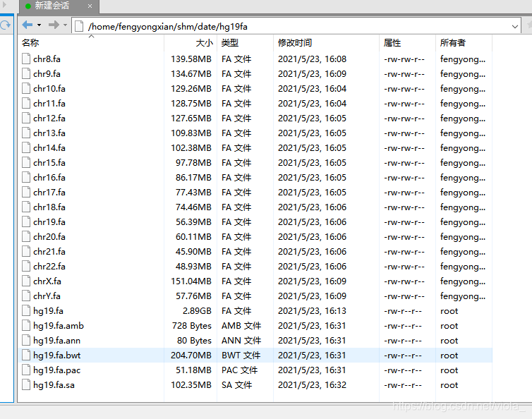Select the chr17.fa file icon
This screenshot has height=419, width=532.
[x=26, y=192]
